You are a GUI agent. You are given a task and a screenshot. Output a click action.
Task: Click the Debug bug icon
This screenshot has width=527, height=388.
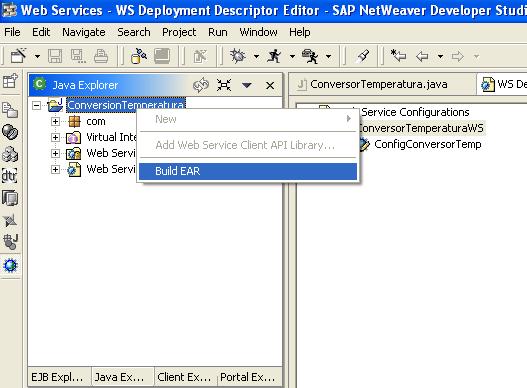pos(238,56)
